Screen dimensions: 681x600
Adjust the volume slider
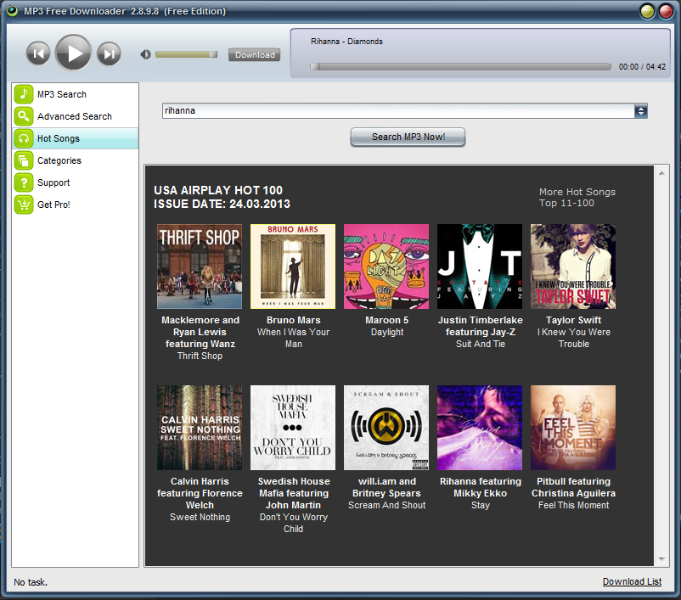tap(186, 54)
